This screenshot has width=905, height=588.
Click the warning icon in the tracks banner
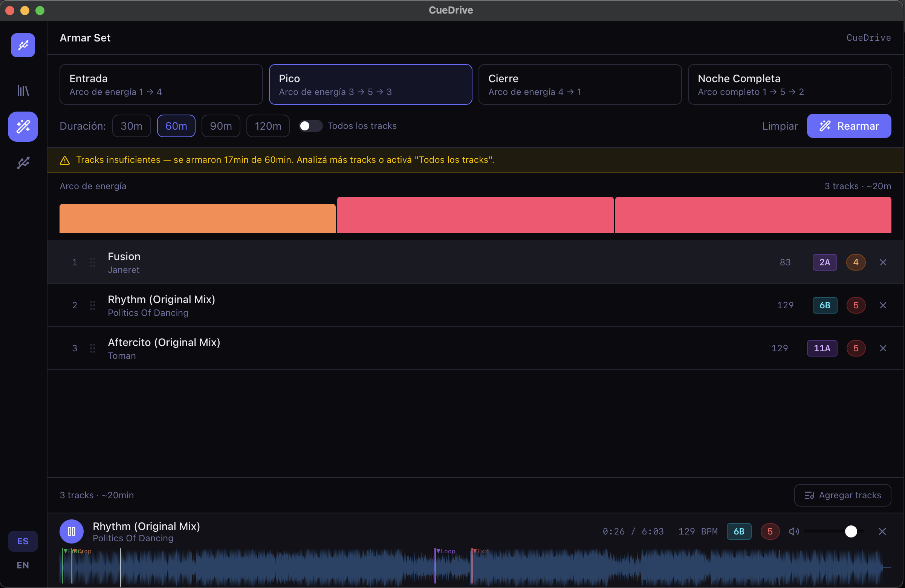65,160
